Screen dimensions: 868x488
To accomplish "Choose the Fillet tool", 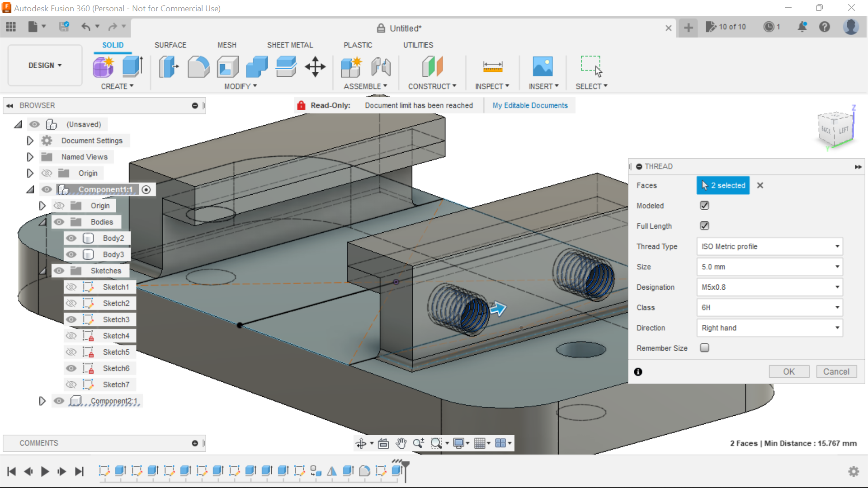I will [x=198, y=67].
